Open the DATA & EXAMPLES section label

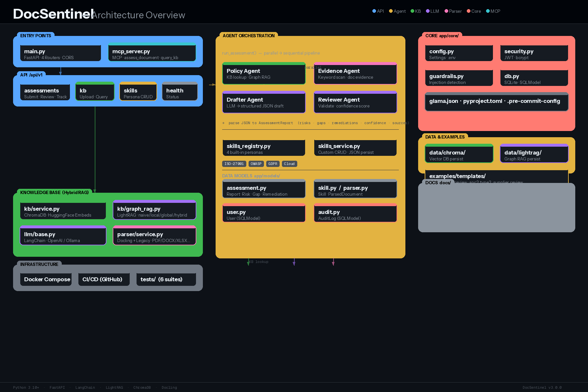click(x=445, y=137)
